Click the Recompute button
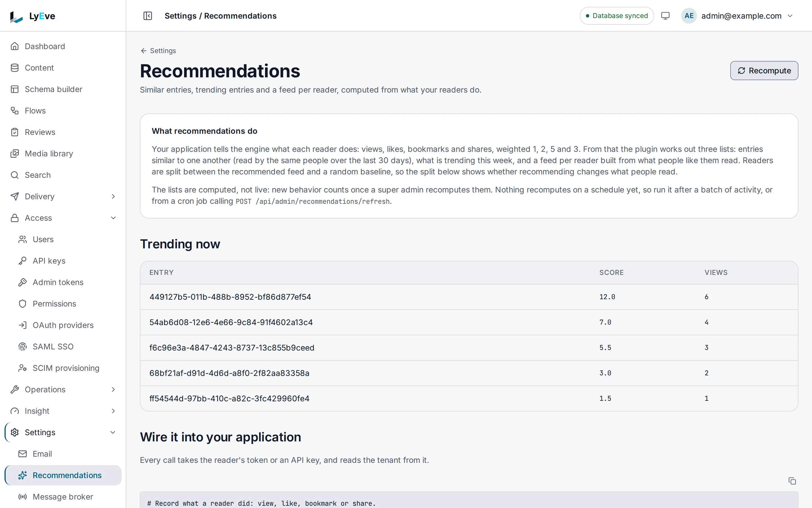Image resolution: width=812 pixels, height=508 pixels. (x=764, y=71)
